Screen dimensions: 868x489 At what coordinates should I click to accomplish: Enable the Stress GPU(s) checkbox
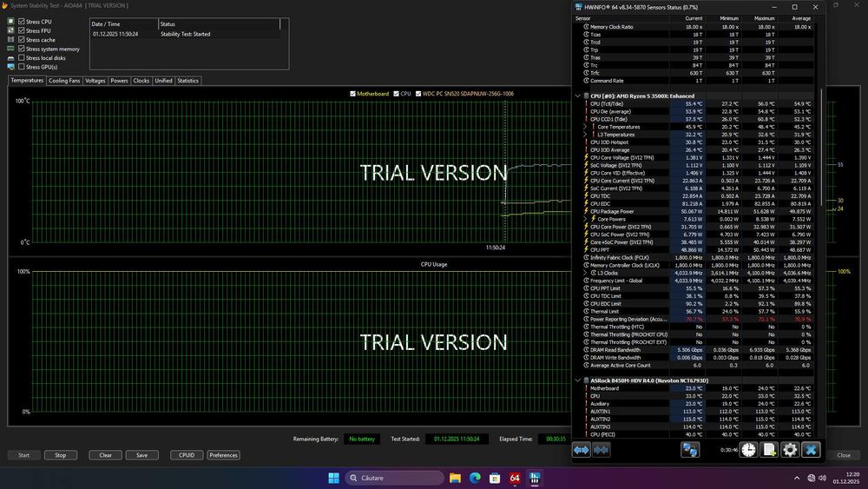coord(22,67)
